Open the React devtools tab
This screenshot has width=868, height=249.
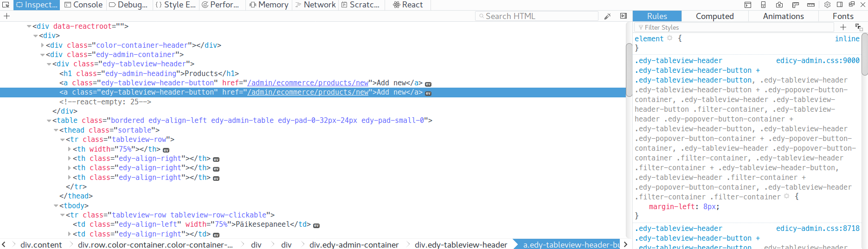pyautogui.click(x=408, y=5)
